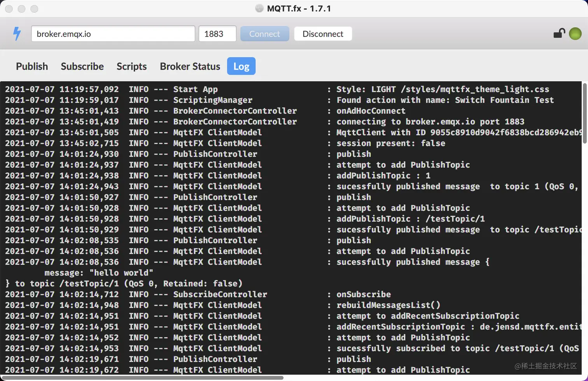
Task: Click 'connecting to broker.emqx.io port 1883' message
Action: coord(430,122)
